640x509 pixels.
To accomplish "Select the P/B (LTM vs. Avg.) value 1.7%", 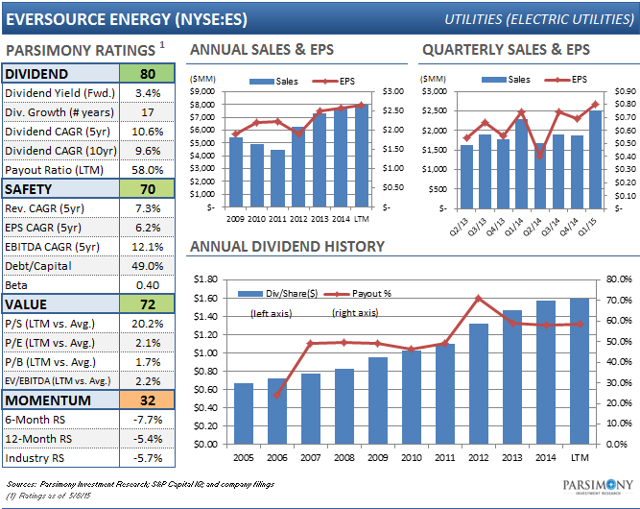I will pos(147,362).
